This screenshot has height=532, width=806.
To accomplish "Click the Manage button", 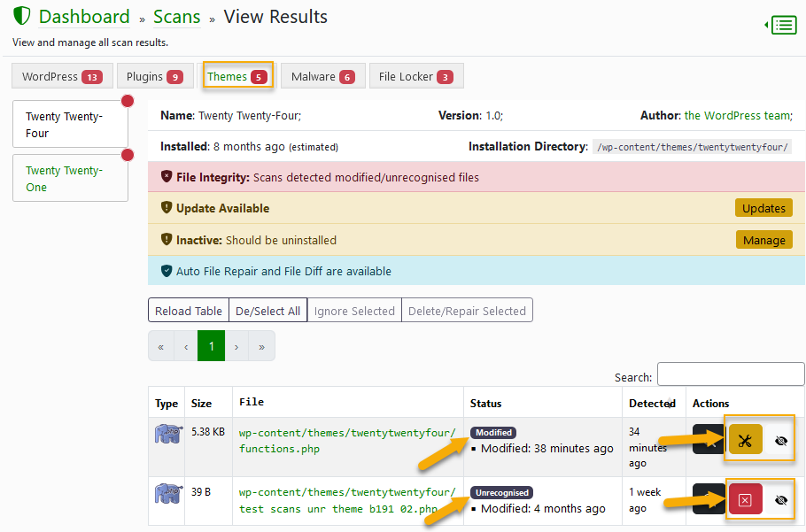I will [763, 240].
